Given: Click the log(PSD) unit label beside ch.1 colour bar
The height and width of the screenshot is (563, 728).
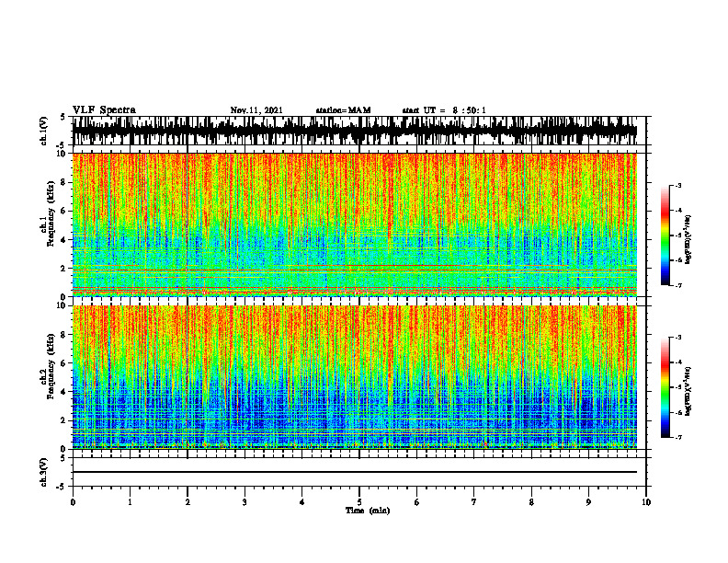Looking at the screenshot, I should [688, 239].
